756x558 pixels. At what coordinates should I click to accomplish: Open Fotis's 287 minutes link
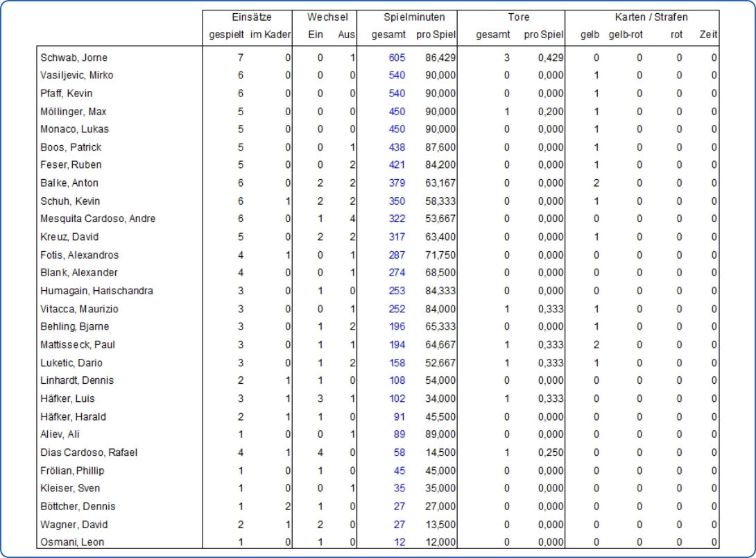pyautogui.click(x=397, y=255)
